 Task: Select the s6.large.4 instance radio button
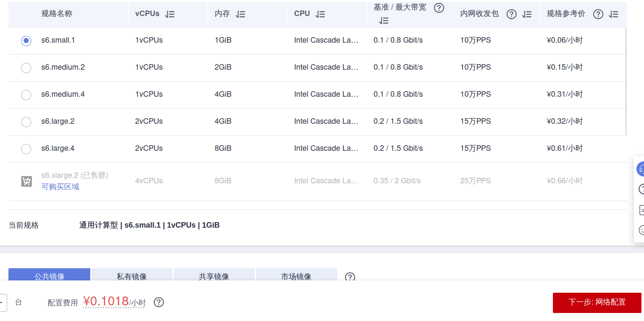[x=26, y=149]
